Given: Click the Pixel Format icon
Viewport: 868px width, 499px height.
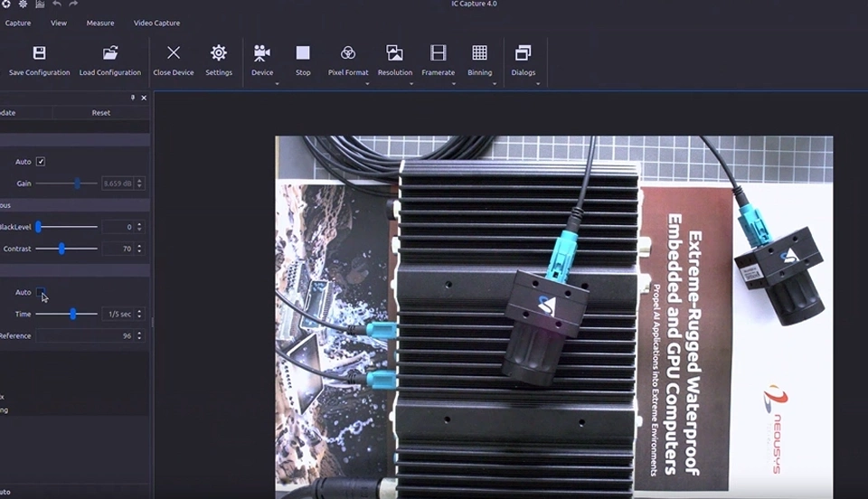Looking at the screenshot, I should coord(348,53).
